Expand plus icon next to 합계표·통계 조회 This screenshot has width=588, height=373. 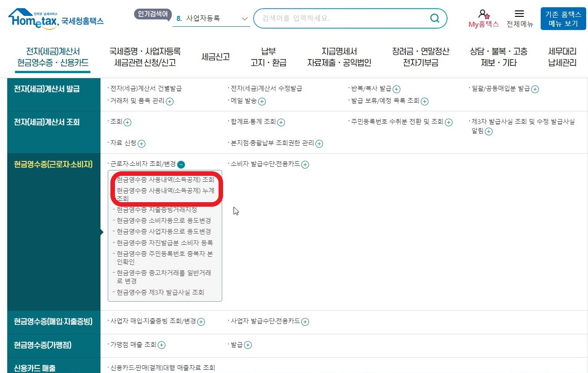(x=281, y=122)
